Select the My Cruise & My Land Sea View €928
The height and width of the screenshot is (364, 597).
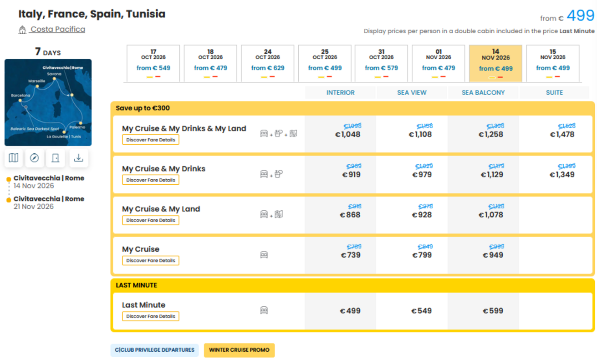[422, 215]
